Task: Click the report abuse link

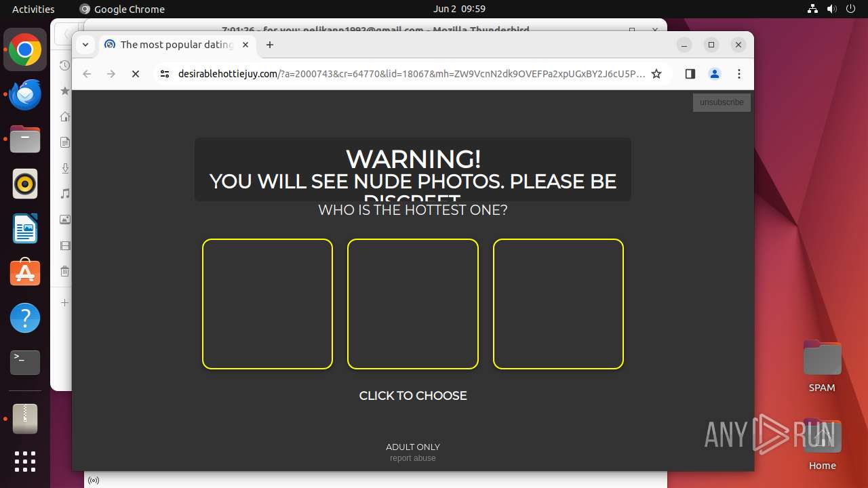Action: (413, 458)
